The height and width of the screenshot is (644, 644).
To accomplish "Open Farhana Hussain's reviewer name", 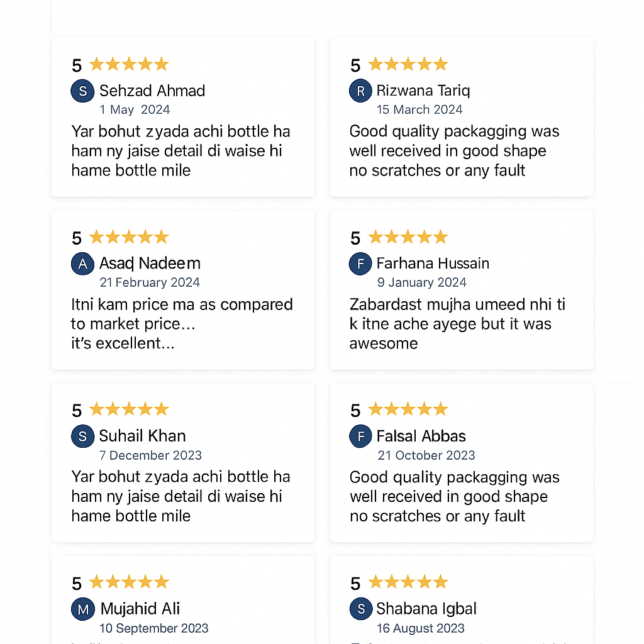I will (x=433, y=264).
